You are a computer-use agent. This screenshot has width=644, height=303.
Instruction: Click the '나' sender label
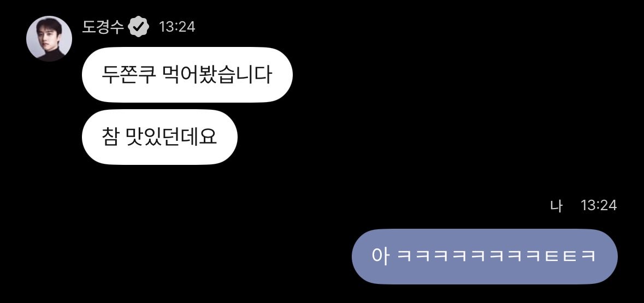(556, 205)
